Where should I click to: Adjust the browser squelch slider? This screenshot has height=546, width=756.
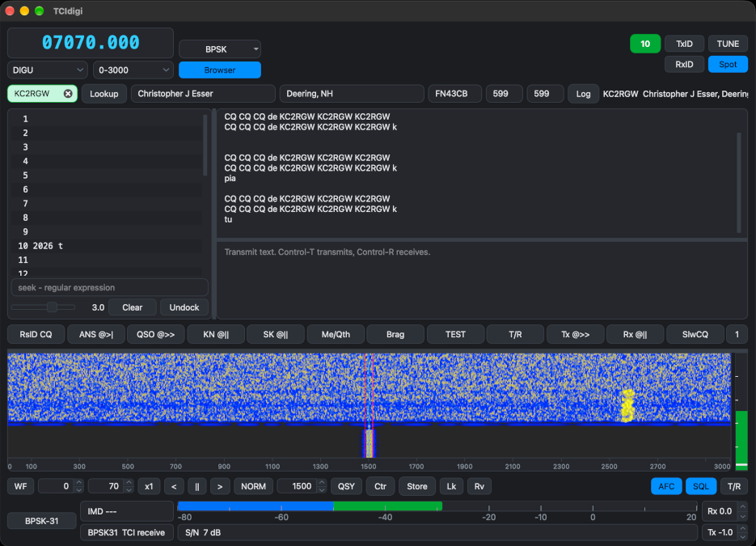coord(52,307)
